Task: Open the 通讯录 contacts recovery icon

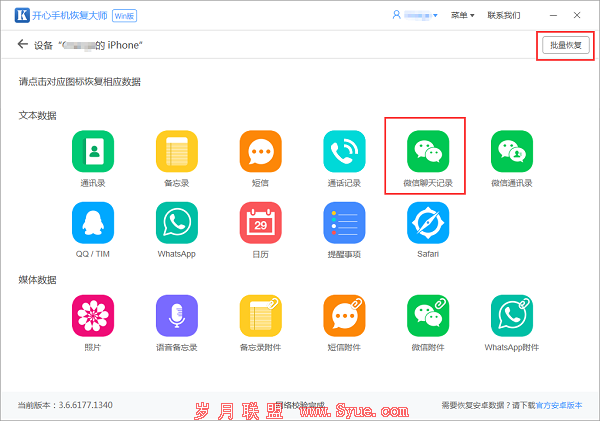Action: click(93, 152)
